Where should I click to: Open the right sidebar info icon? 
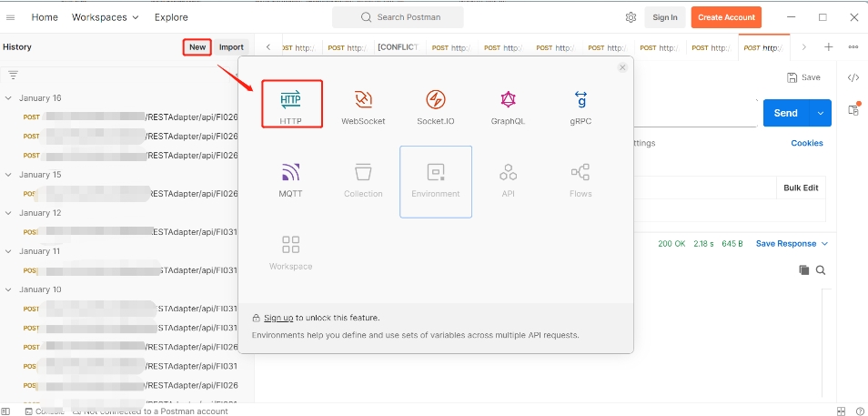[853, 109]
